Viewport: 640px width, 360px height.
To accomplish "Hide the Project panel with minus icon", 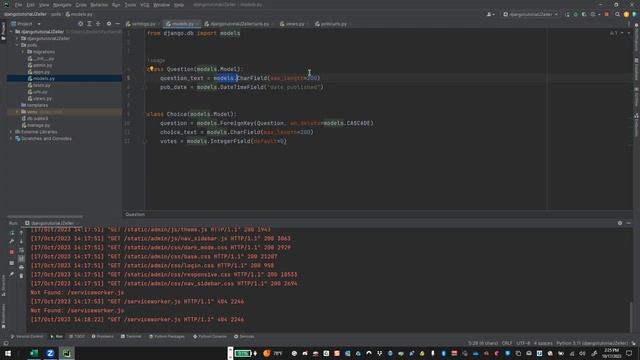I will (118, 24).
